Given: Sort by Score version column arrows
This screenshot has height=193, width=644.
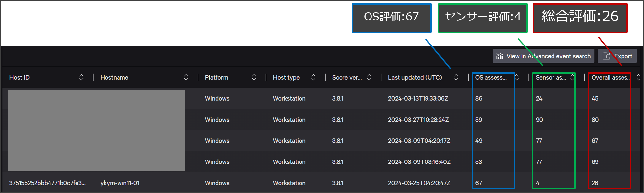Looking at the screenshot, I should 369,77.
